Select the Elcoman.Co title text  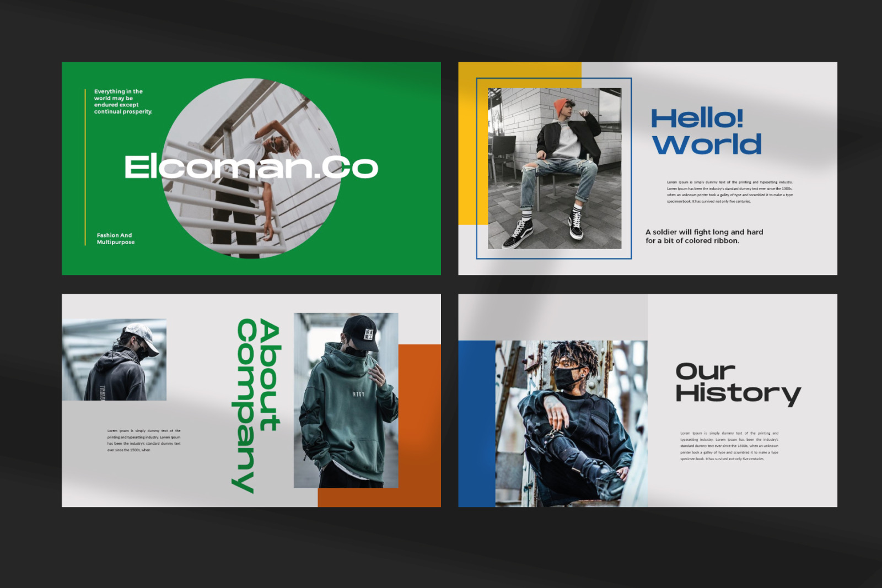click(251, 167)
